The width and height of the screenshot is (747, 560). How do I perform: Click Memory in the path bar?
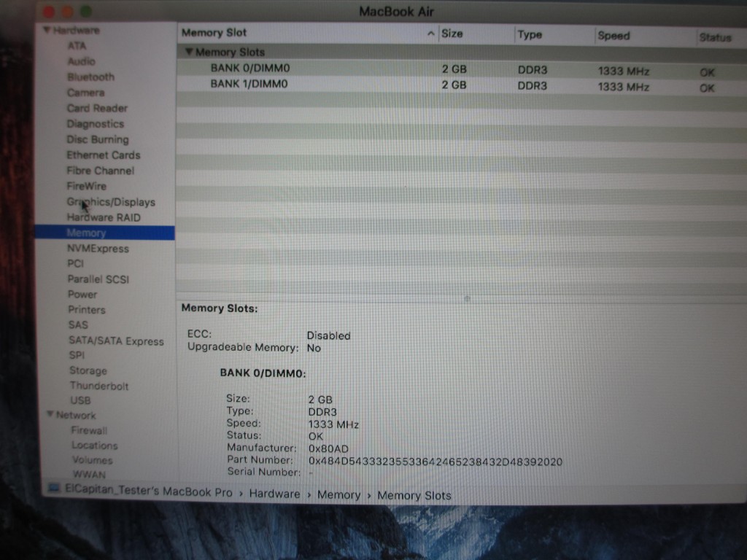tap(338, 495)
